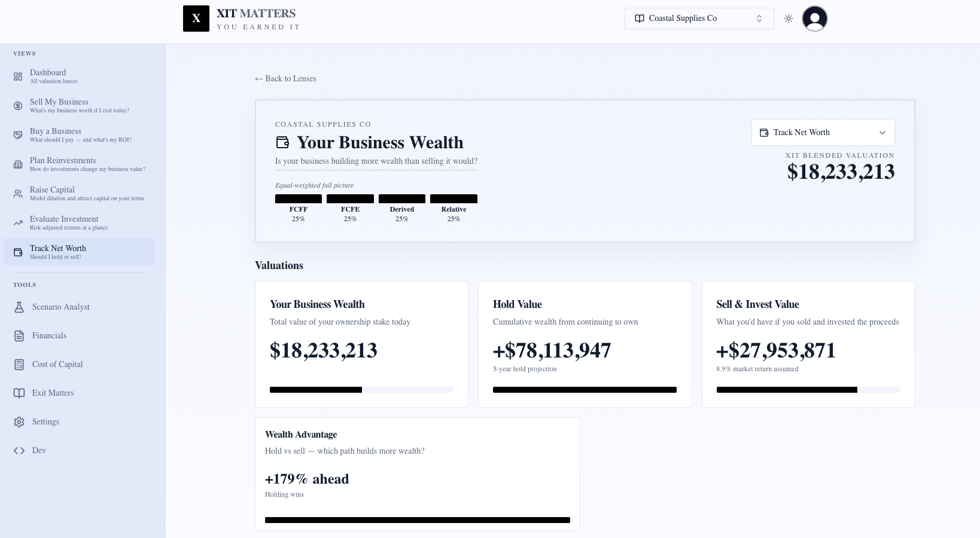Click the chevron on the Track Net Worth dropdown
980x538 pixels.
coord(882,133)
